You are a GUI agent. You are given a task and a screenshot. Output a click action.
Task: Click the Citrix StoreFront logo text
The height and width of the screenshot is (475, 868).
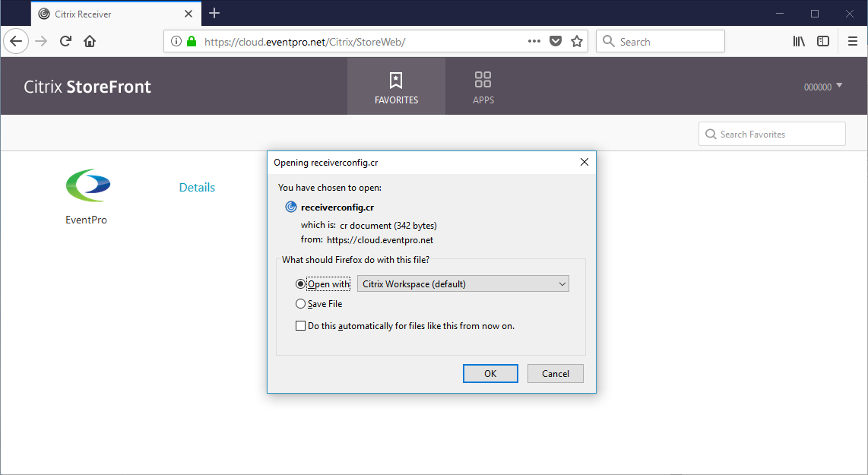click(x=87, y=87)
